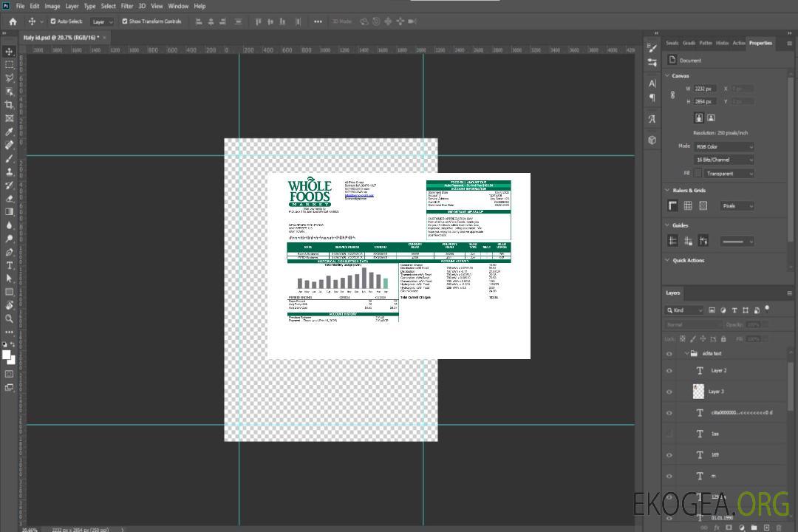
Task: Click the Home icon in options bar
Action: tap(13, 21)
